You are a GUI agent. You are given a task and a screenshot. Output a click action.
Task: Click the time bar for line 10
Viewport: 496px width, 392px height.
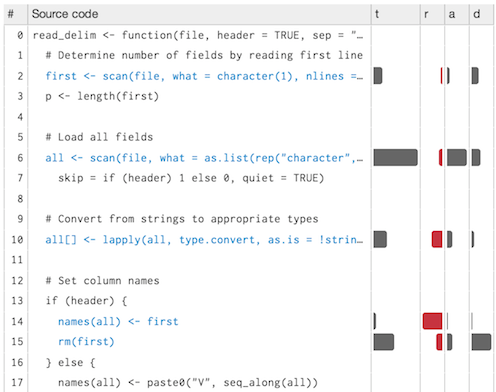click(x=380, y=239)
